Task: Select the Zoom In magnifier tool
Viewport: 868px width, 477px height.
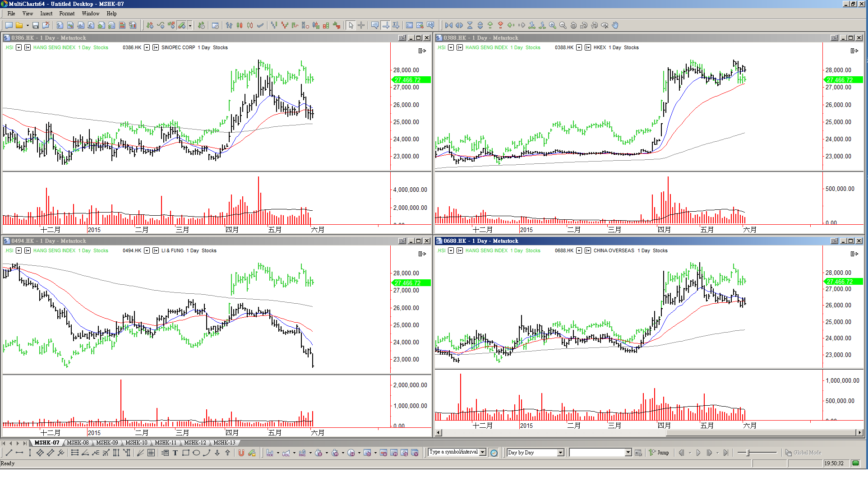Action: click(x=552, y=25)
